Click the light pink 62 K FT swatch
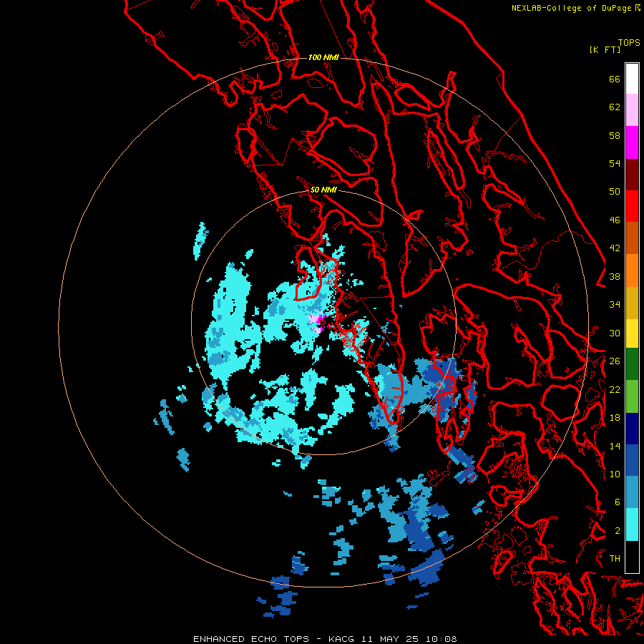Image resolution: width=644 pixels, height=644 pixels. (x=632, y=109)
